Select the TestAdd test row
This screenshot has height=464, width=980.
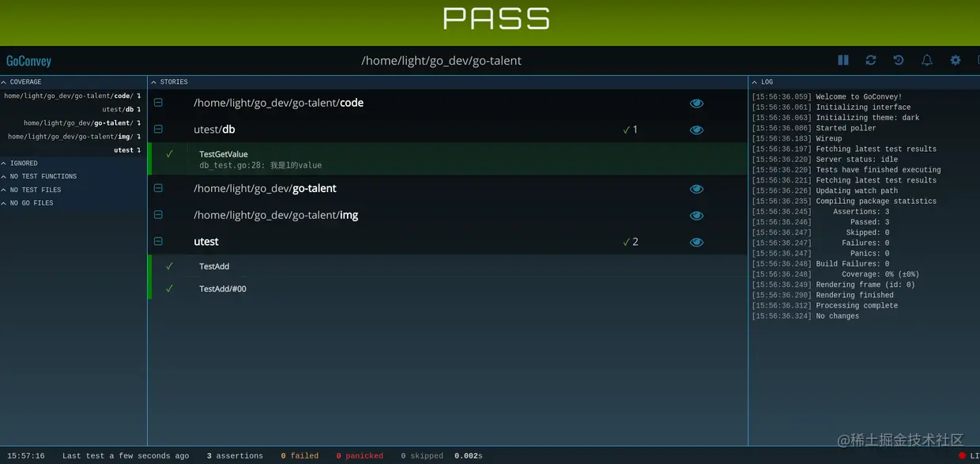[x=447, y=266]
